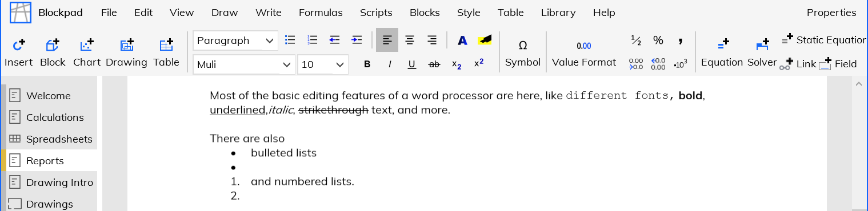Open the font size dropdown
The height and width of the screenshot is (211, 868).
(x=323, y=64)
